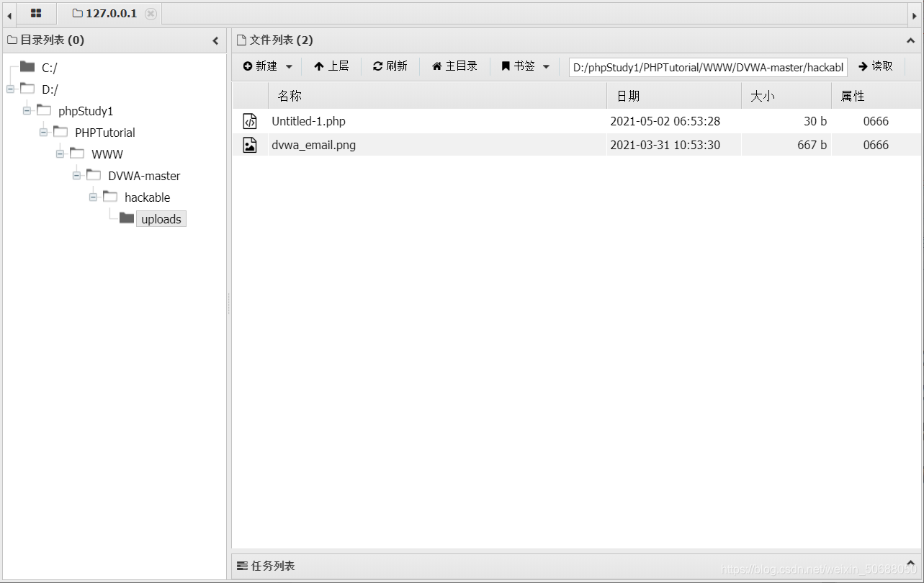
Task: Sort by the 大小 column header
Action: click(x=786, y=96)
